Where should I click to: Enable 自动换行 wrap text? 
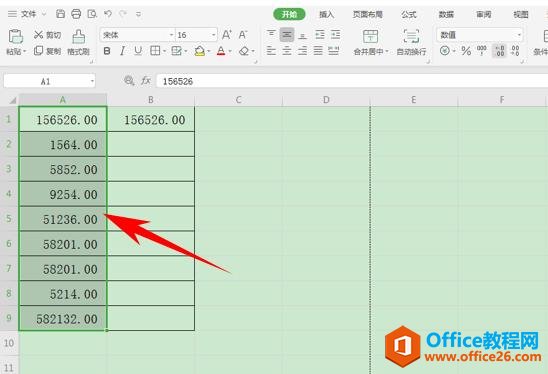411,42
